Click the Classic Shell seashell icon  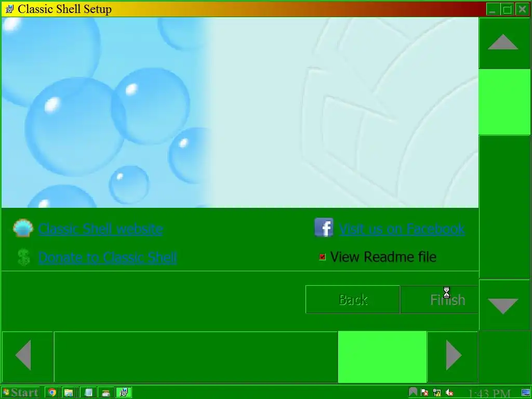pos(23,228)
